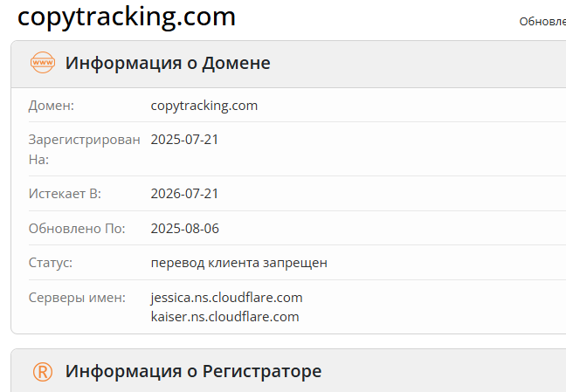Click the Домен: field label
The height and width of the screenshot is (392, 566).
(x=52, y=106)
